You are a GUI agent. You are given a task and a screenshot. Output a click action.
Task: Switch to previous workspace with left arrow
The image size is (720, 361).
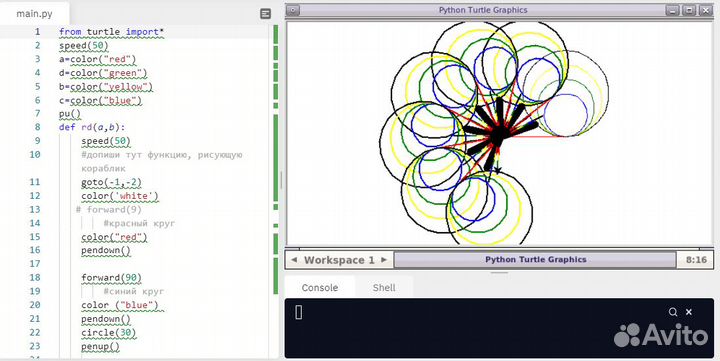point(294,260)
